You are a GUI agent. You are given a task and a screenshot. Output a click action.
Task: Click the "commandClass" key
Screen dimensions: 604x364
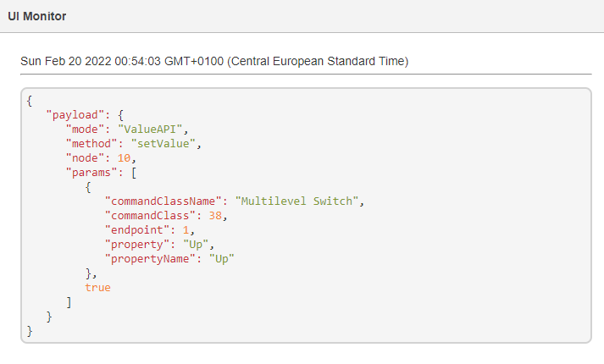(x=150, y=216)
